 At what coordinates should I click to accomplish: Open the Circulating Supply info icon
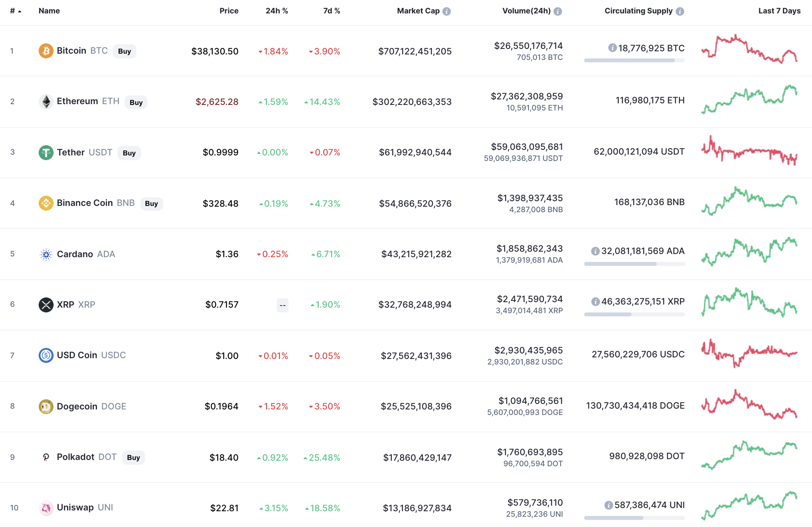point(680,11)
